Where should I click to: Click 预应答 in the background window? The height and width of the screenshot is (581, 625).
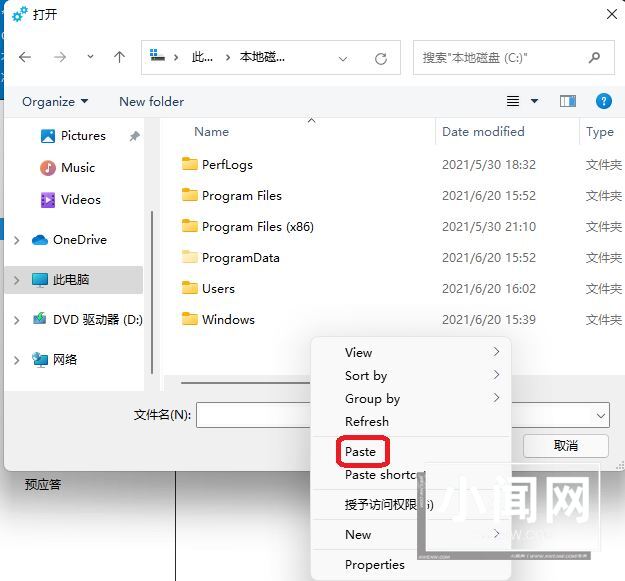43,485
